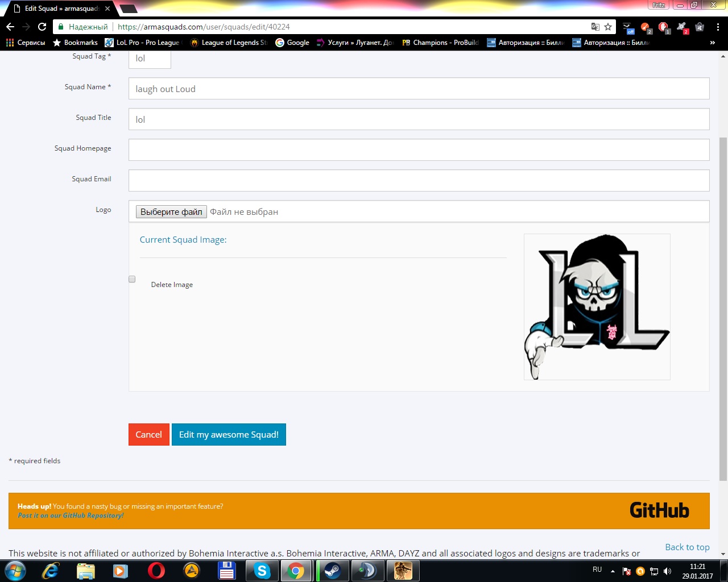Open the AIMP player taskbar icon
This screenshot has height=582, width=728.
tap(192, 571)
